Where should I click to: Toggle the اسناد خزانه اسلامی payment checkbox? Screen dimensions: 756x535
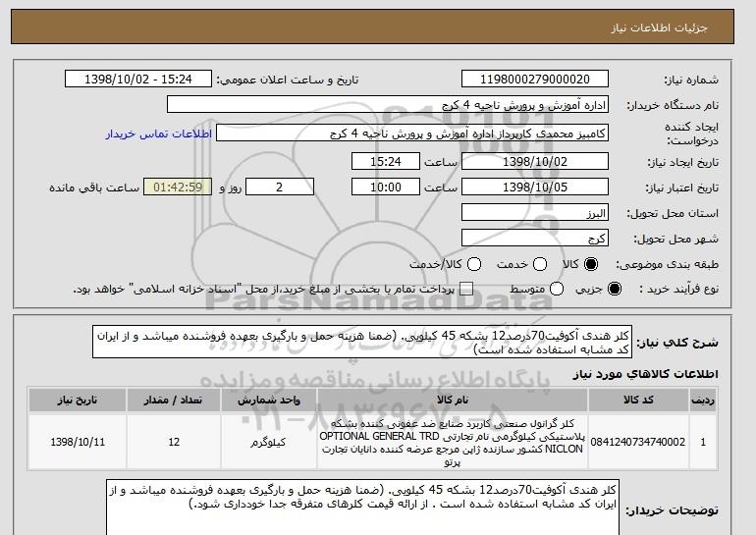pos(466,289)
